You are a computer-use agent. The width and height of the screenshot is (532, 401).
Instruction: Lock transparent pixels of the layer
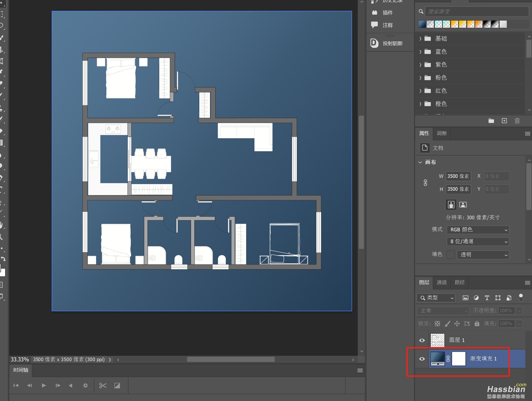437,324
